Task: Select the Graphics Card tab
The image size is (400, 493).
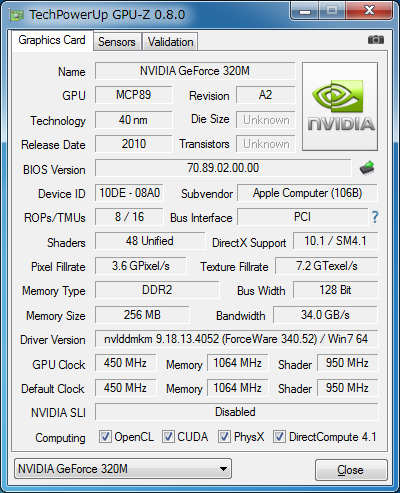Action: [x=52, y=40]
